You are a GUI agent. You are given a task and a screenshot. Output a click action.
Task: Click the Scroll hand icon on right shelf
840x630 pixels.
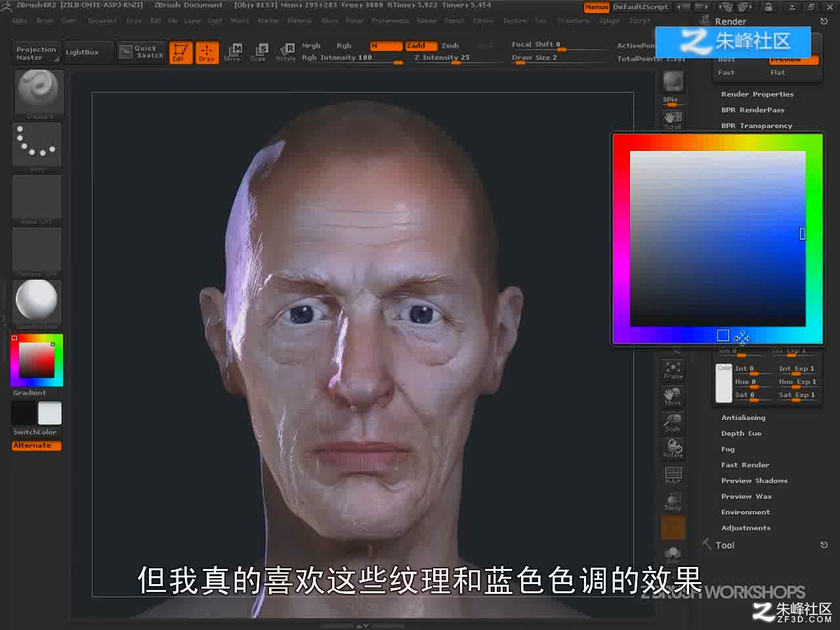click(x=673, y=119)
